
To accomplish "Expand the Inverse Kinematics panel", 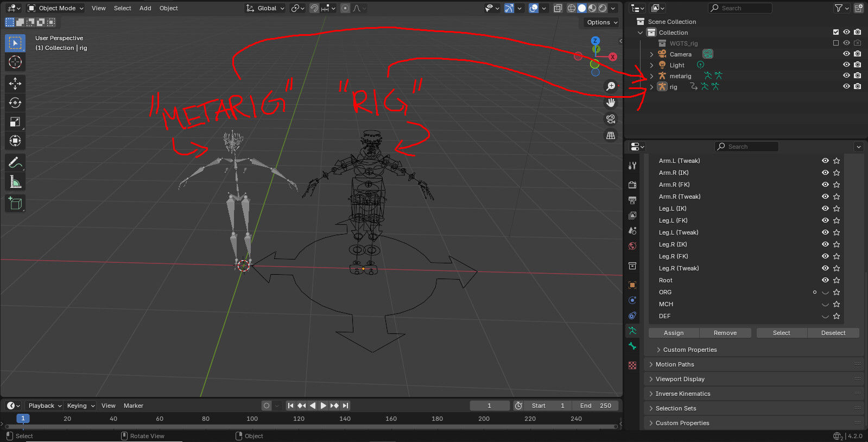I will pos(753,394).
